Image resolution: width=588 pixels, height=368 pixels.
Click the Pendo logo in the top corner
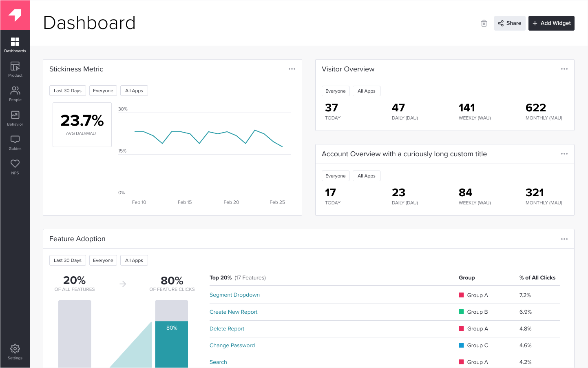point(15,15)
